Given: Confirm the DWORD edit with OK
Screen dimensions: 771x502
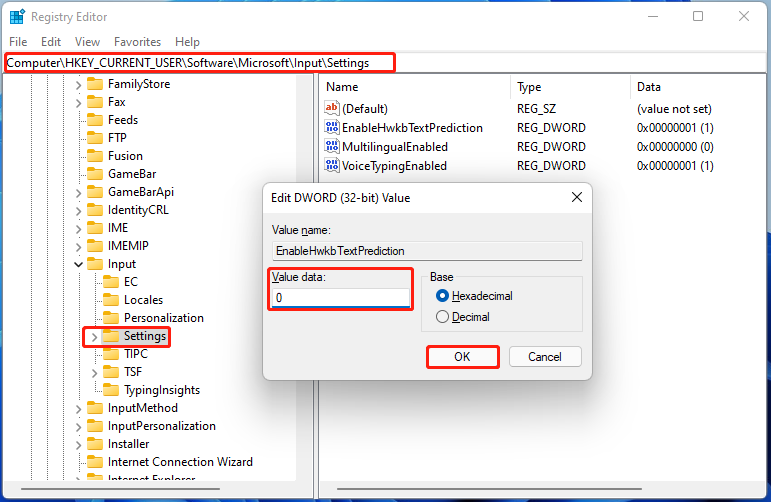Looking at the screenshot, I should (462, 357).
